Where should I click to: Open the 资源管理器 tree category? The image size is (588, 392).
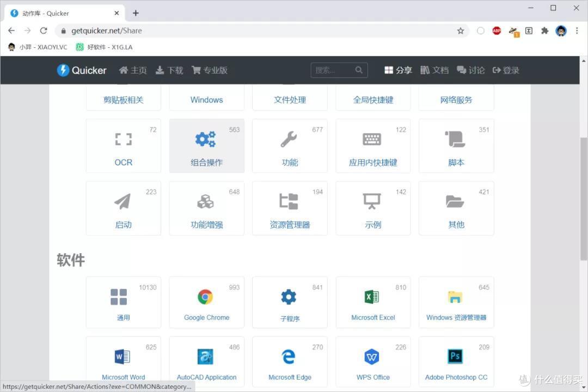point(290,208)
